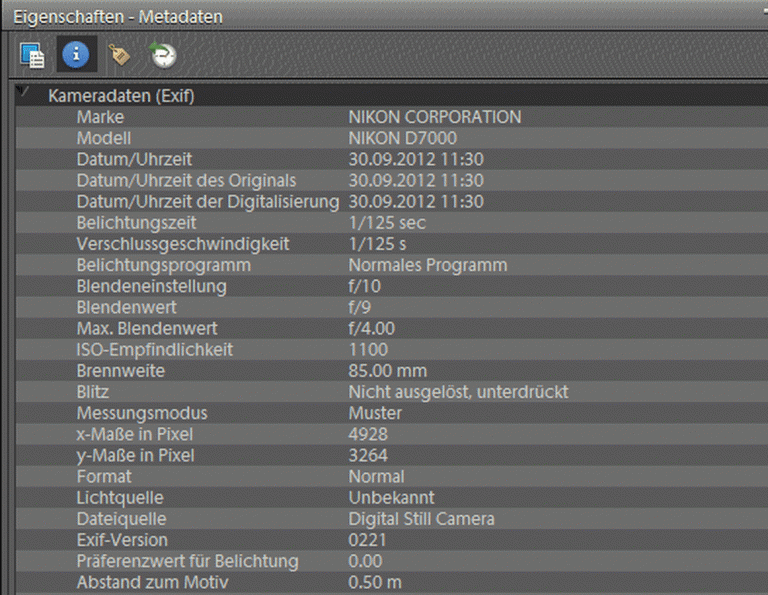Select the Abstand zum Motiv label
The height and width of the screenshot is (595, 768).
pyautogui.click(x=152, y=582)
